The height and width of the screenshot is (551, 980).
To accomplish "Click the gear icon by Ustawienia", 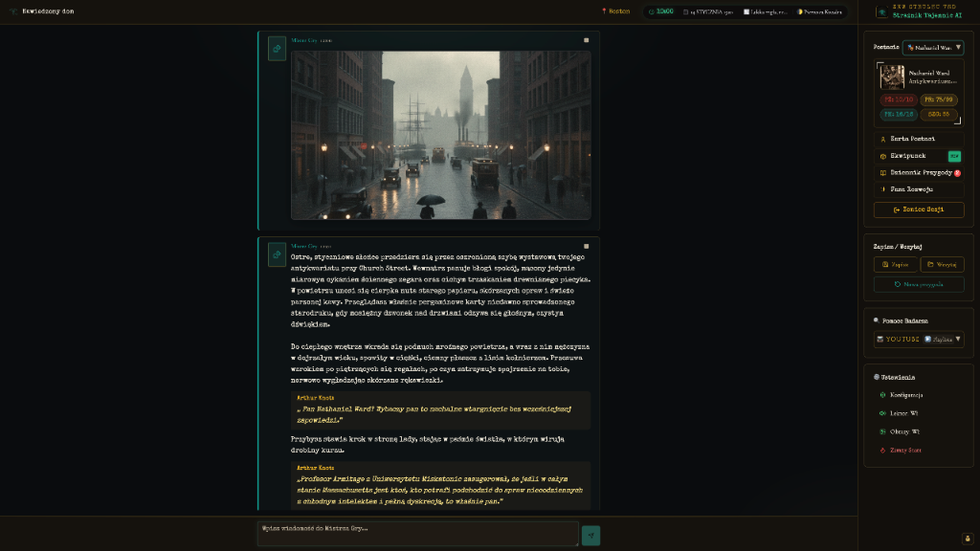I will point(877,377).
